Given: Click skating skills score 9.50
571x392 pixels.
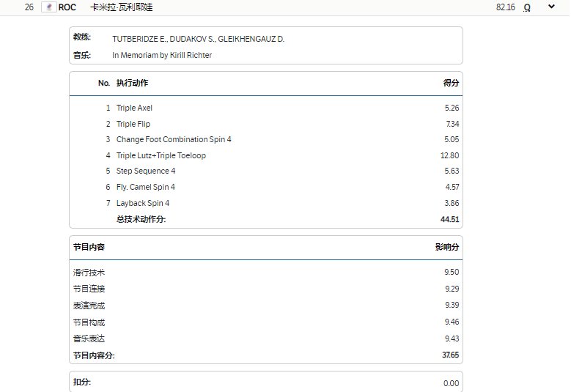Looking at the screenshot, I should click(452, 273).
